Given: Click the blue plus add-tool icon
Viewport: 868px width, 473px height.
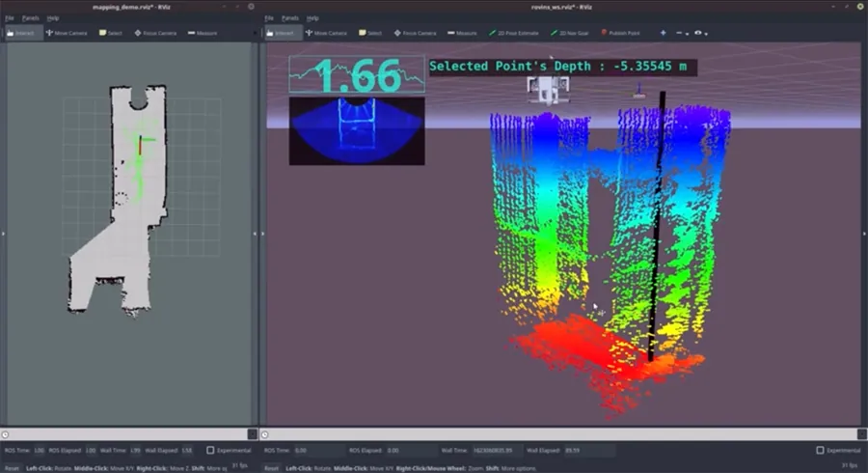Looking at the screenshot, I should click(x=664, y=33).
